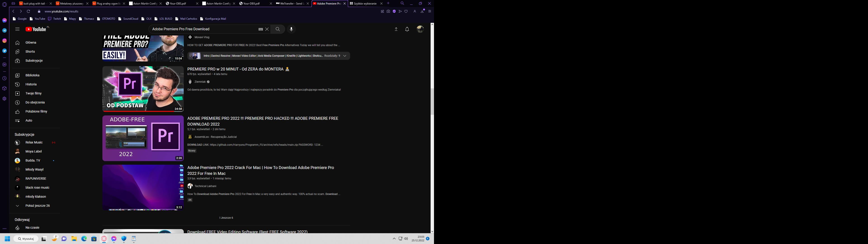Open Messenger in Opera sidebar
868x244 pixels.
point(4,21)
